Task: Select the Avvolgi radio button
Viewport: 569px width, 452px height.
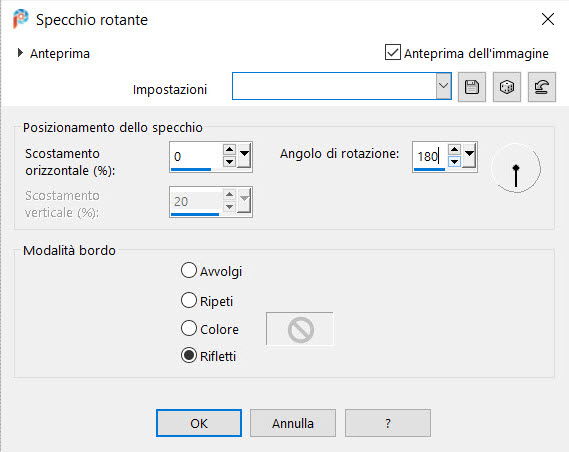Action: (x=189, y=271)
